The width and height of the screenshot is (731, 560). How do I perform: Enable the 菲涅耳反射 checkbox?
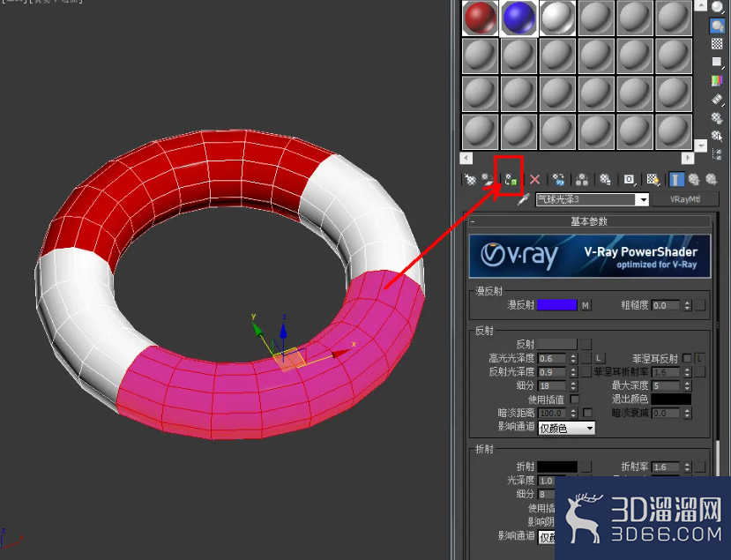pyautogui.click(x=686, y=358)
